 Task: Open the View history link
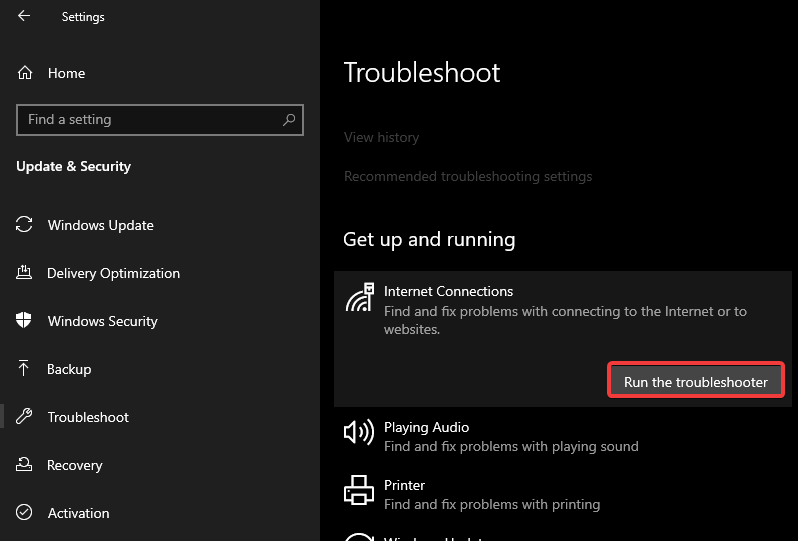(381, 137)
